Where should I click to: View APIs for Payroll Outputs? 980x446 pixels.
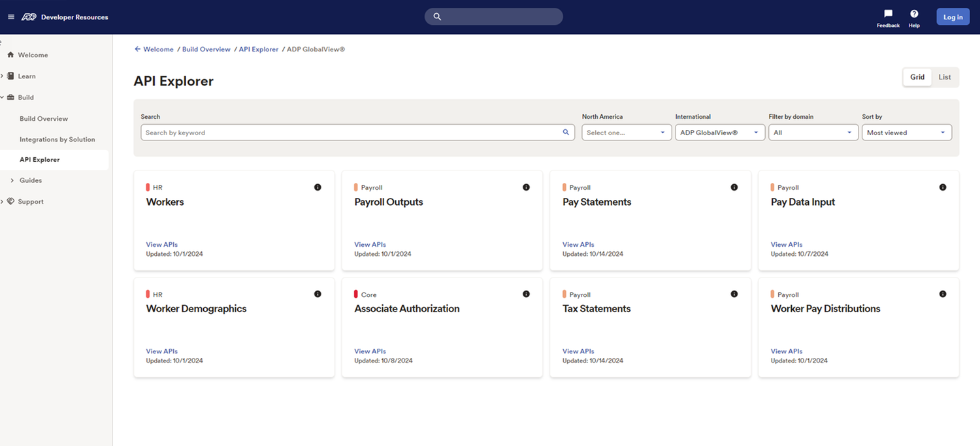(370, 245)
